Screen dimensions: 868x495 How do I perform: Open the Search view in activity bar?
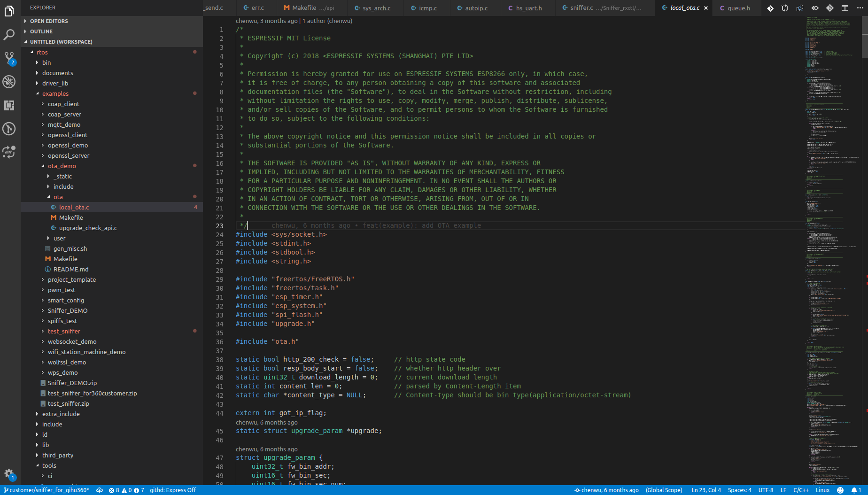(x=9, y=35)
